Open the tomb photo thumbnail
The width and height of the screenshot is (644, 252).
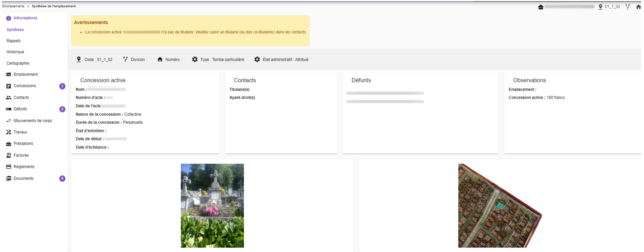[x=212, y=206]
